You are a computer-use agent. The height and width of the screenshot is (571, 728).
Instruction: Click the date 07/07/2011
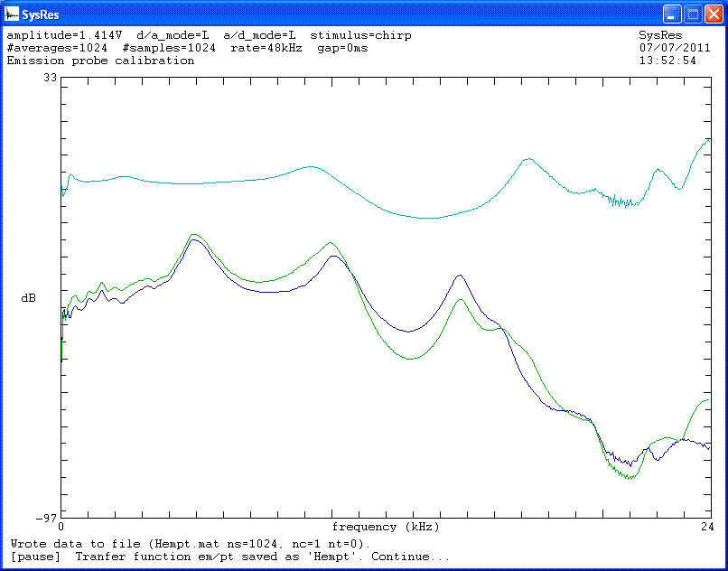pyautogui.click(x=675, y=48)
